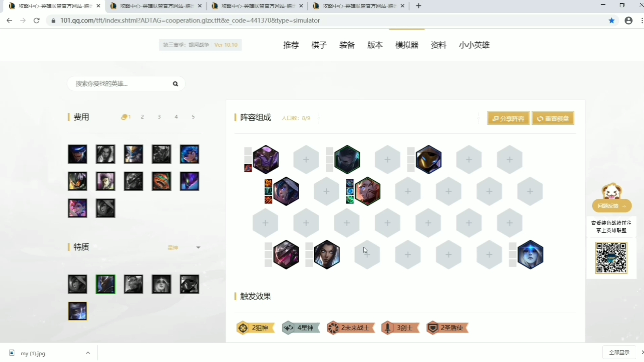The height and width of the screenshot is (362, 644).
Task: Select the dark-haired woman hex beside Fiora
Action: (x=327, y=255)
